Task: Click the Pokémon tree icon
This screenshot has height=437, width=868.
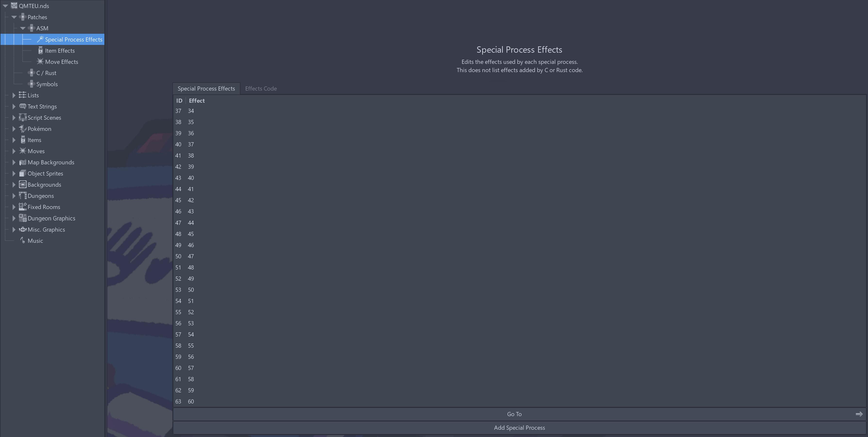Action: pyautogui.click(x=23, y=129)
